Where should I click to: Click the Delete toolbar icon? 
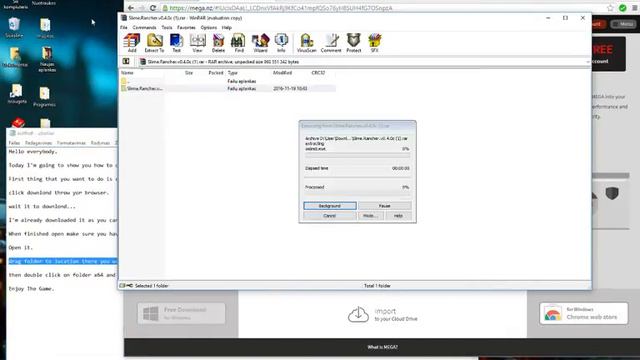click(x=218, y=43)
